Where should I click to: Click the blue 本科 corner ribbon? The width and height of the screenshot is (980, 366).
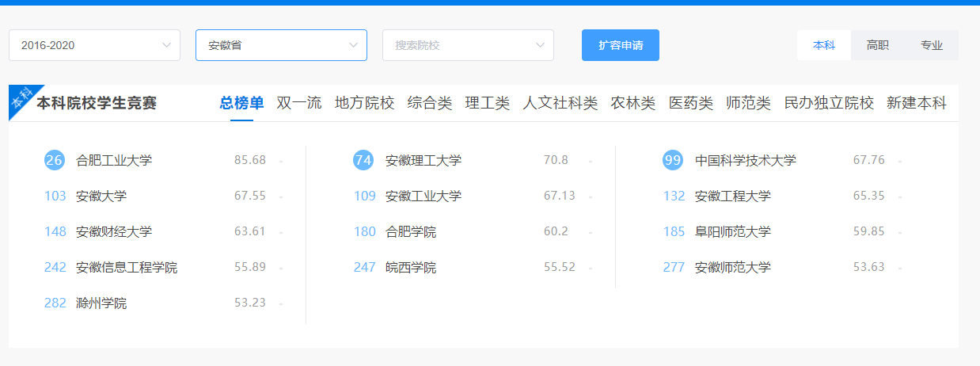(21, 100)
